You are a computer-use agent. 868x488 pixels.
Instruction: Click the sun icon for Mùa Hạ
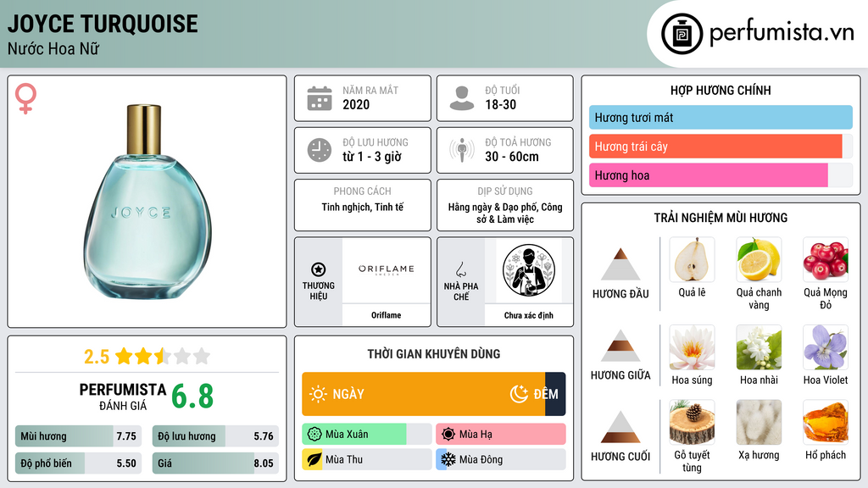coord(448,435)
